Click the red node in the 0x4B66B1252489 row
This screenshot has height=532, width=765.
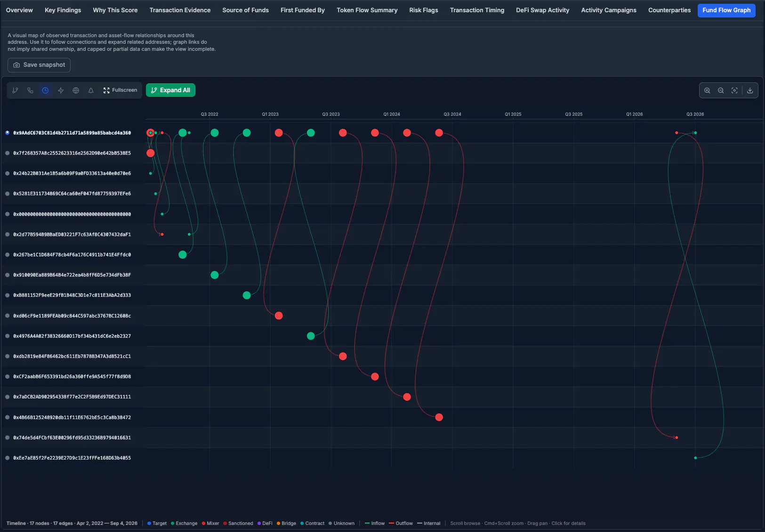(x=439, y=417)
